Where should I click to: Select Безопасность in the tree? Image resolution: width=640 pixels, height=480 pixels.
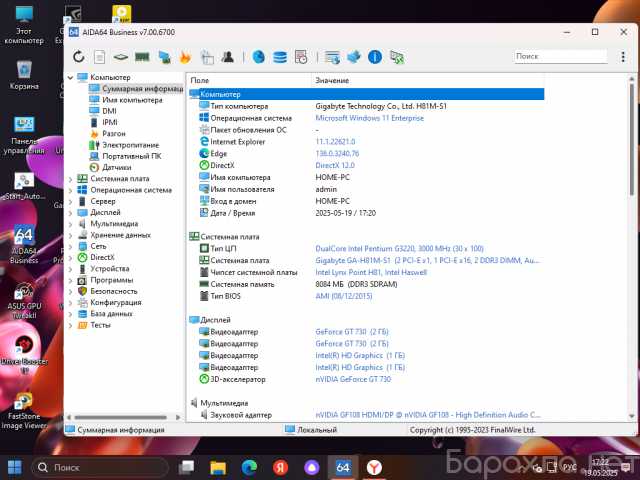(114, 291)
